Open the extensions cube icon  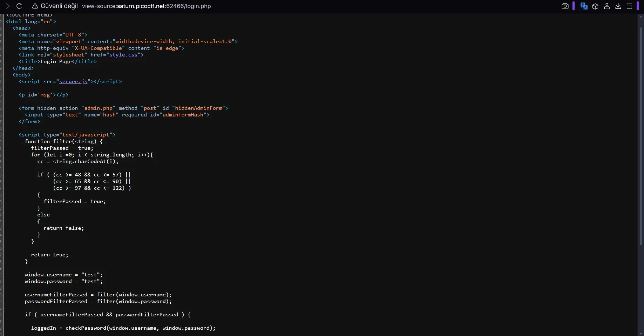(x=595, y=6)
